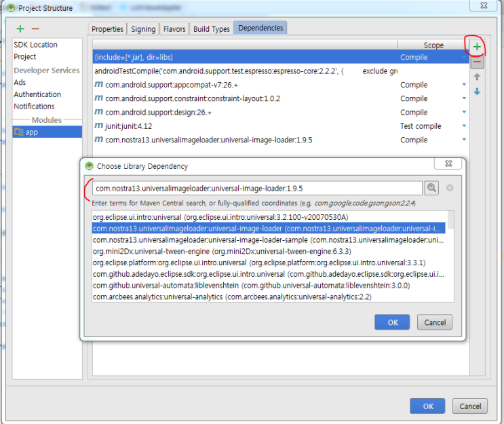This screenshot has height=424, width=504.
Task: Remove selected dependency with minus button
Action: coord(477,62)
